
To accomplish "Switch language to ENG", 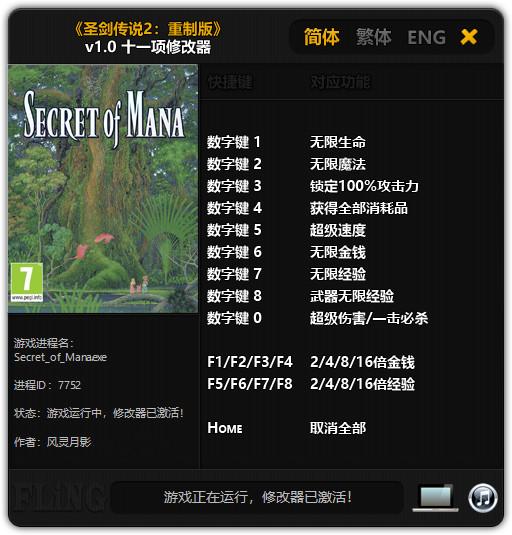I will pos(427,37).
